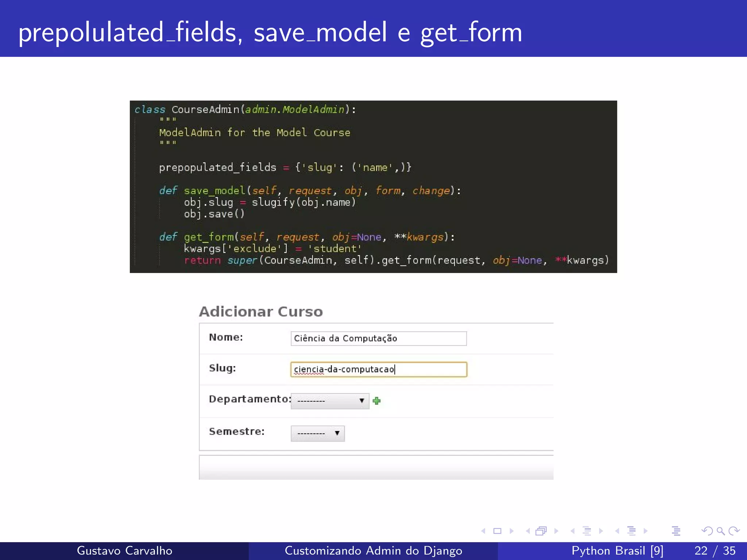Image resolution: width=747 pixels, height=560 pixels.
Task: Click the section lines icon in navigation bar
Action: [x=631, y=531]
